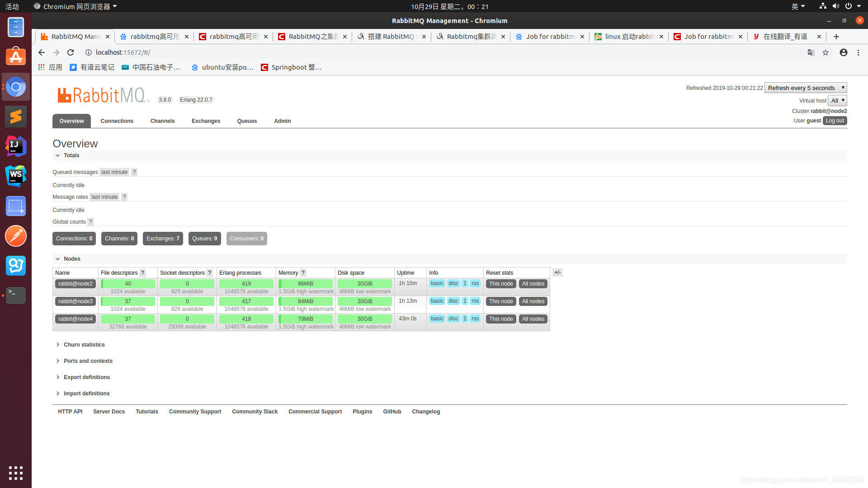Launch Postman from the dock
The height and width of the screenshot is (488, 868).
click(16, 236)
